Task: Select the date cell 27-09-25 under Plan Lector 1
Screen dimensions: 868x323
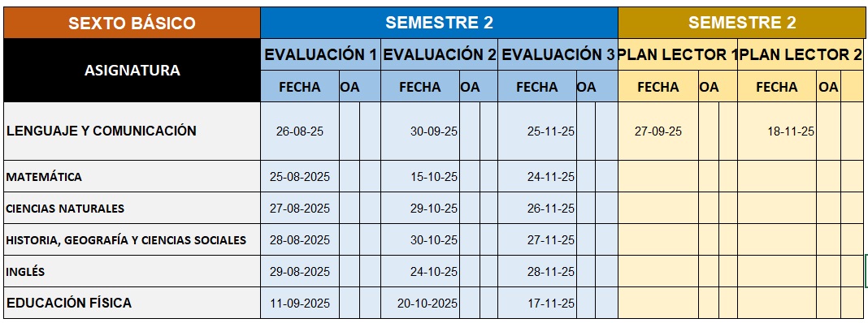Action: [x=658, y=131]
